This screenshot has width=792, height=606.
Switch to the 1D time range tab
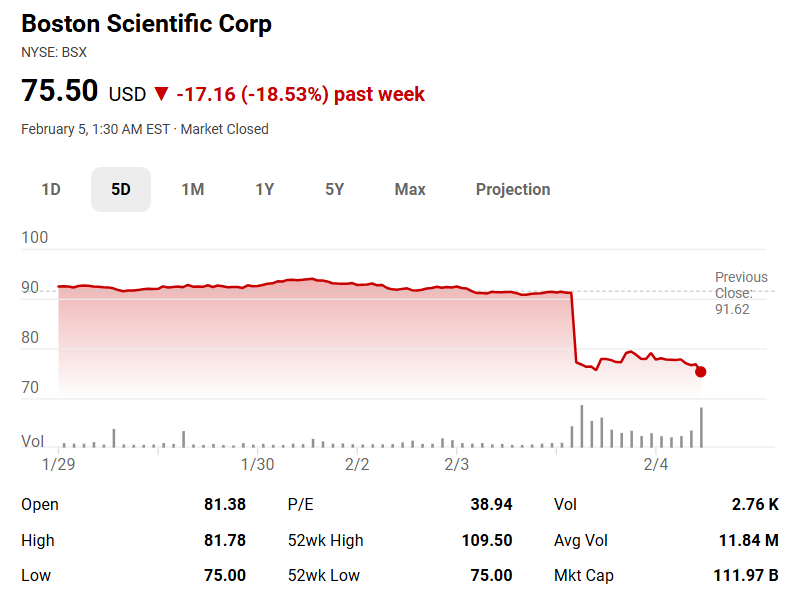click(x=51, y=190)
